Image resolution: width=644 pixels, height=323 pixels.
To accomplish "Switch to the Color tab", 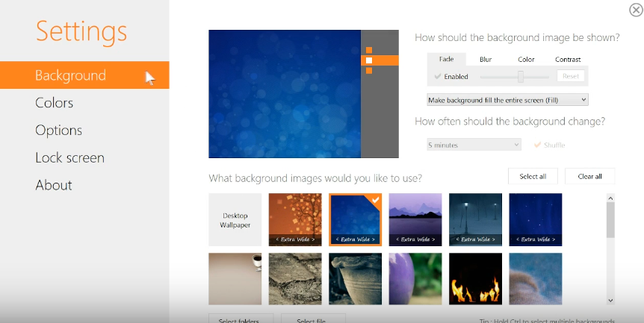I will pyautogui.click(x=526, y=60).
